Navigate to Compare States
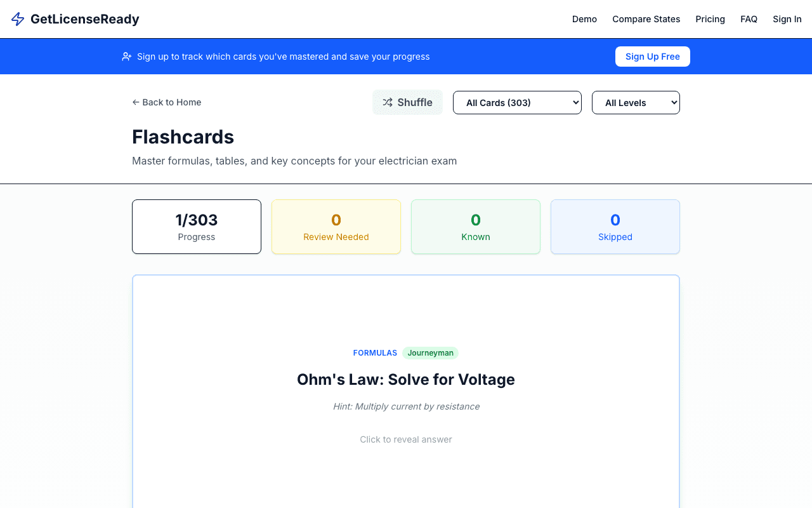This screenshot has height=508, width=812. point(646,19)
